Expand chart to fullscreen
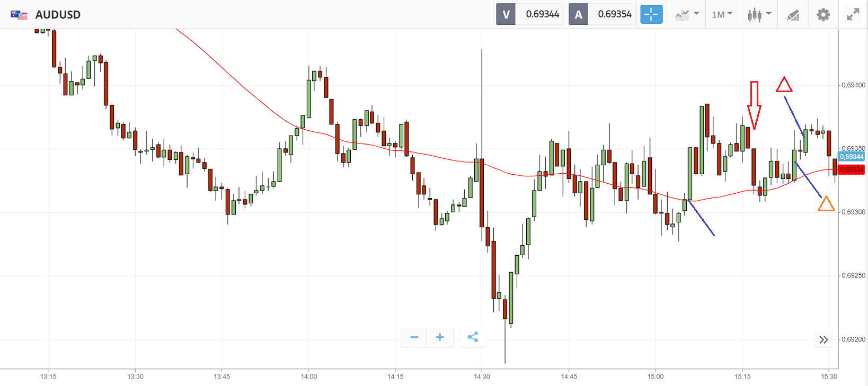868x386 pixels. tap(853, 15)
